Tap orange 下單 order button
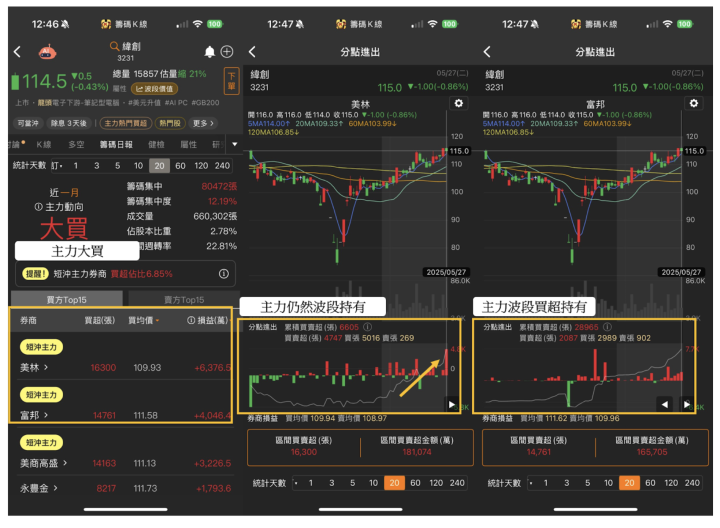 point(231,81)
